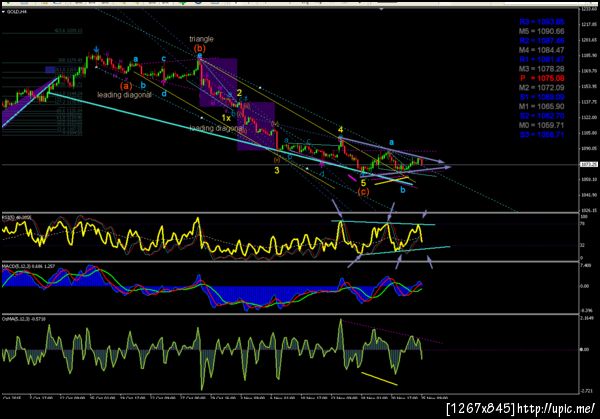Select the cyan 'd' label below 'c'
The width and height of the screenshot is (600, 419).
164,93
